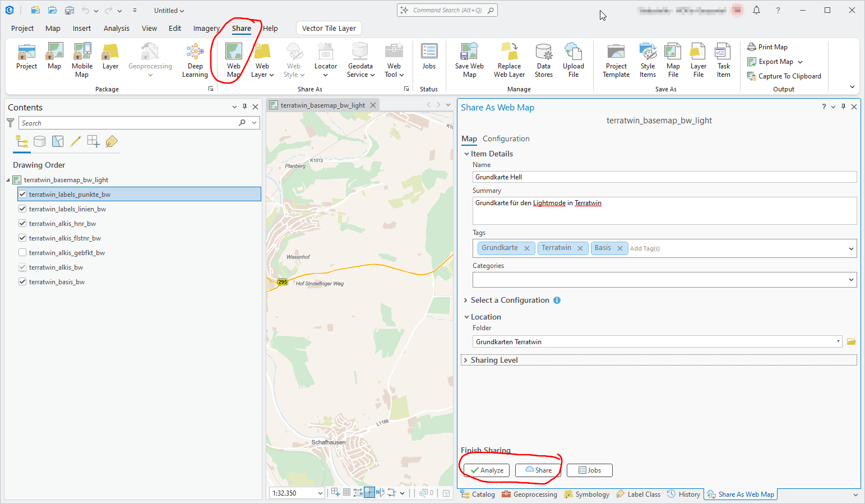865x504 pixels.
Task: Open the Mobile Map package tool
Action: pos(82,59)
